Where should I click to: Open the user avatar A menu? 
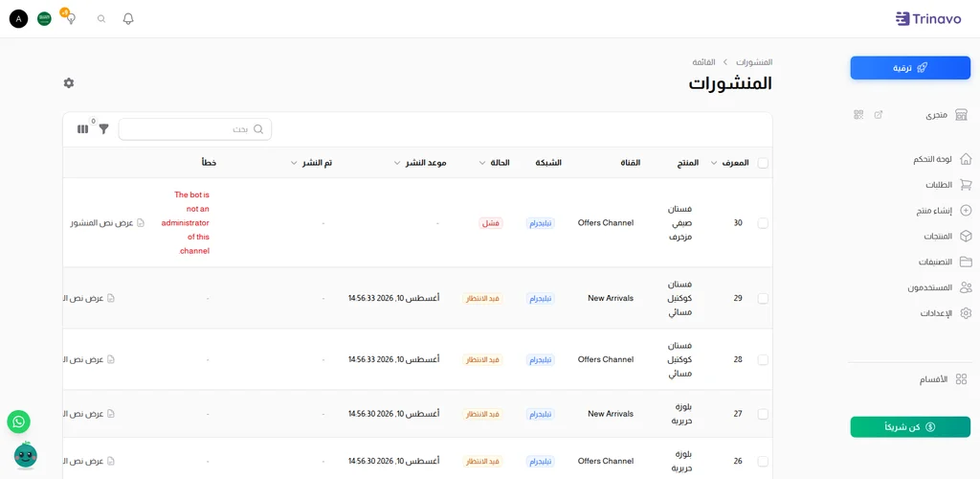[19, 19]
